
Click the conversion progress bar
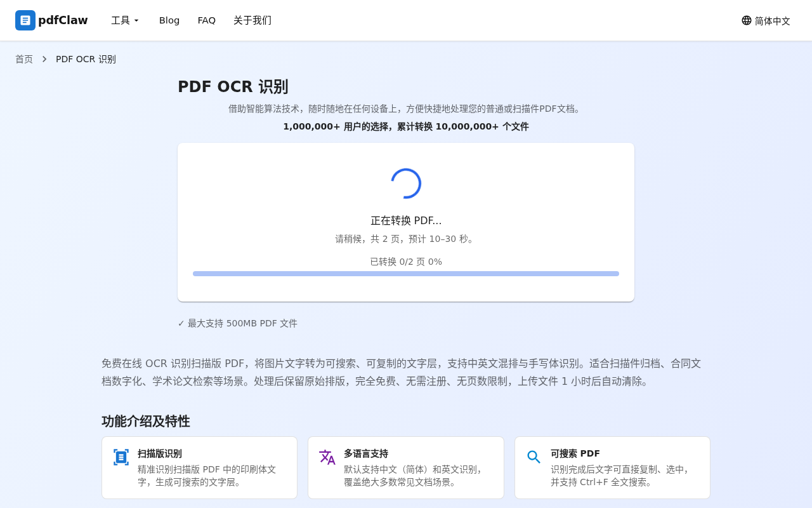pos(406,273)
